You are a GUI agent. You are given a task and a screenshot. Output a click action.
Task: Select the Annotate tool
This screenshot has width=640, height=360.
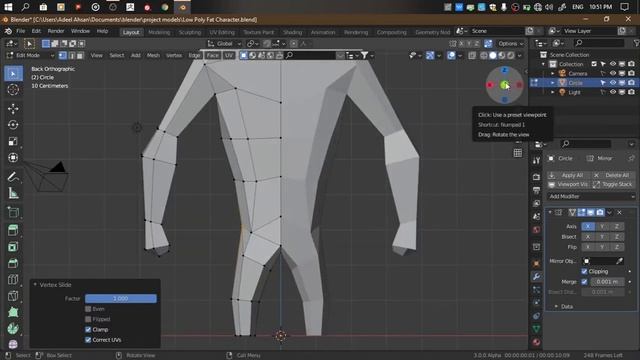[x=13, y=177]
